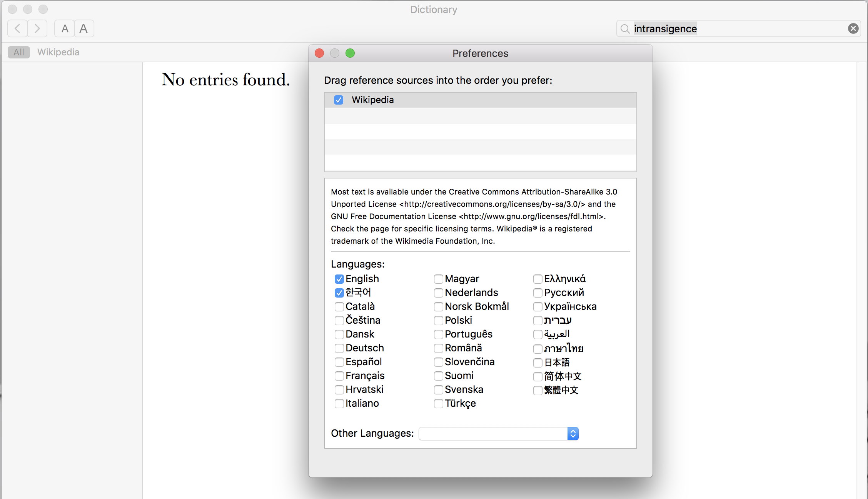Enable the Čeština language checkbox
Image resolution: width=868 pixels, height=499 pixels.
point(339,320)
